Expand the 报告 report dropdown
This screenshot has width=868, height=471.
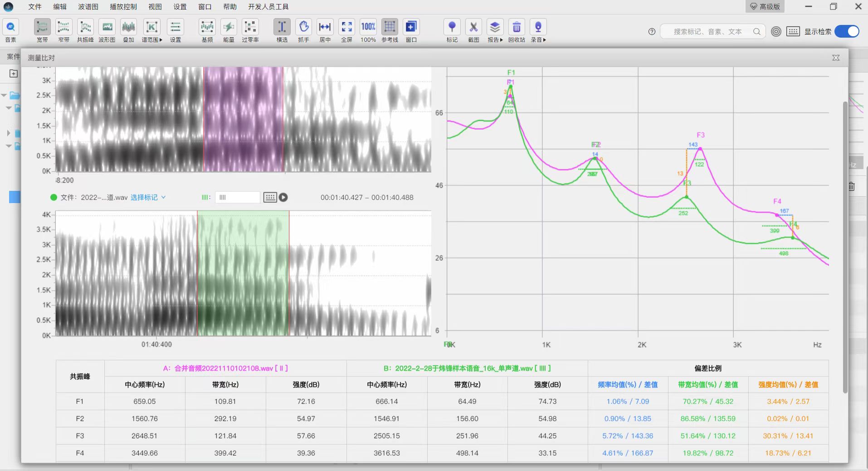pos(495,31)
